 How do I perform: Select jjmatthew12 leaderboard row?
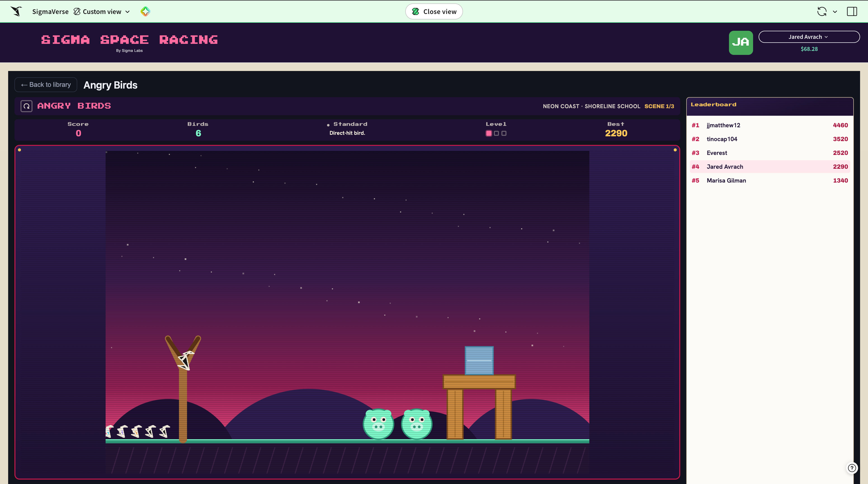tap(770, 125)
